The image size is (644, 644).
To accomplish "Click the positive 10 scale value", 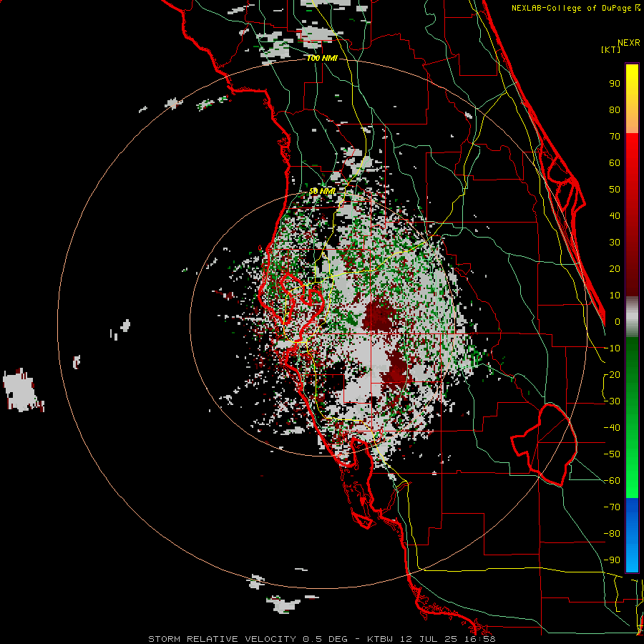I will click(615, 296).
